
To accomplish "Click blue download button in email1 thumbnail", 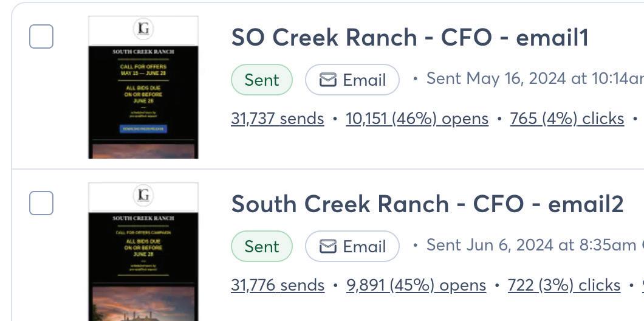I will pos(143,129).
